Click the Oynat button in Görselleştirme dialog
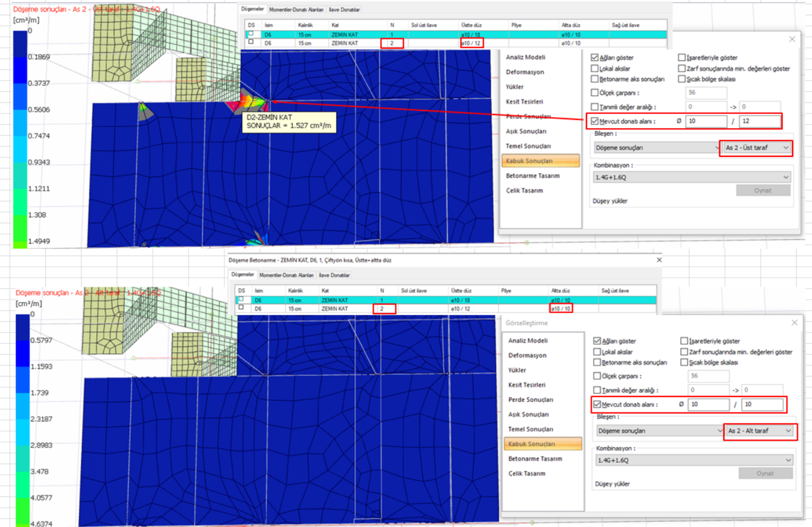This screenshot has width=812, height=527. point(765,473)
